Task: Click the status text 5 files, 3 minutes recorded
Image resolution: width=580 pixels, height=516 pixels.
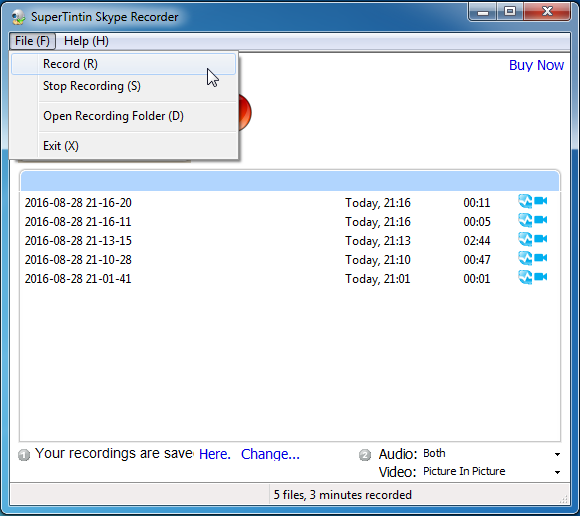Action: point(343,495)
